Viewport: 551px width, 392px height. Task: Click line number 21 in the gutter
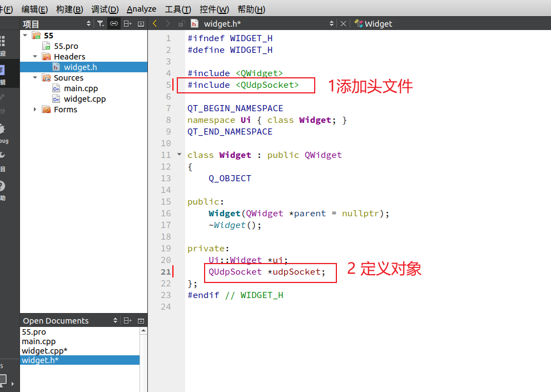tap(166, 272)
